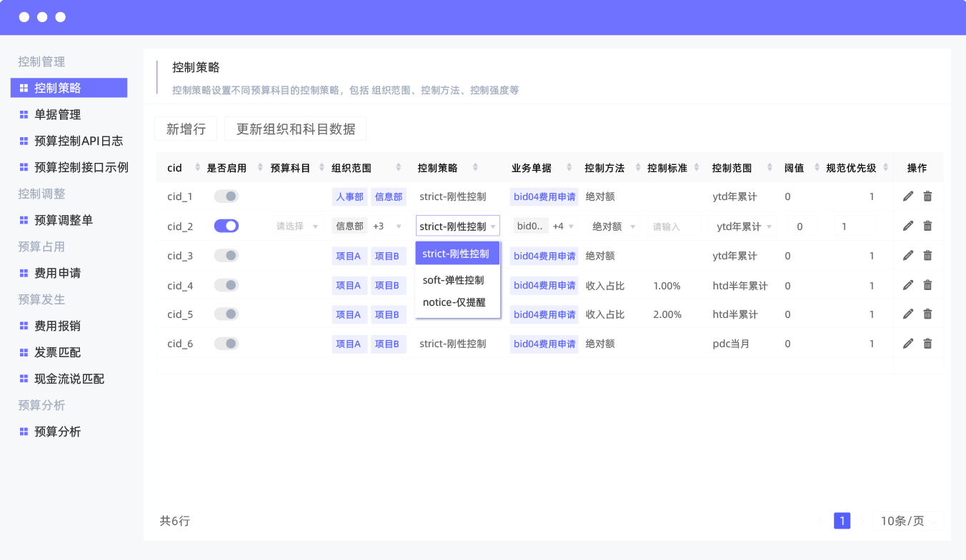Open the 10条/页 page size selector
Screen dimensions: 966x560
click(x=907, y=521)
